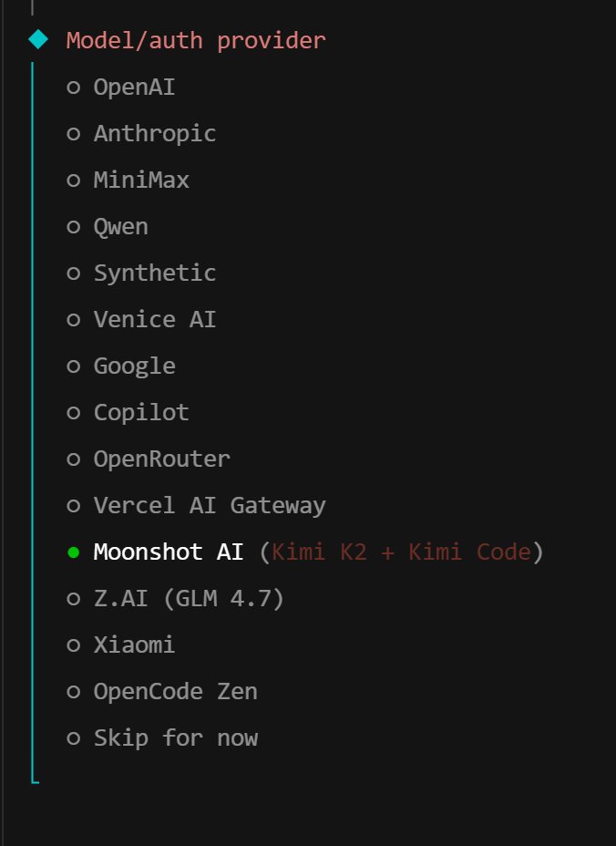Click the hollow circle next to Anthropic
The width and height of the screenshot is (616, 846).
(74, 134)
